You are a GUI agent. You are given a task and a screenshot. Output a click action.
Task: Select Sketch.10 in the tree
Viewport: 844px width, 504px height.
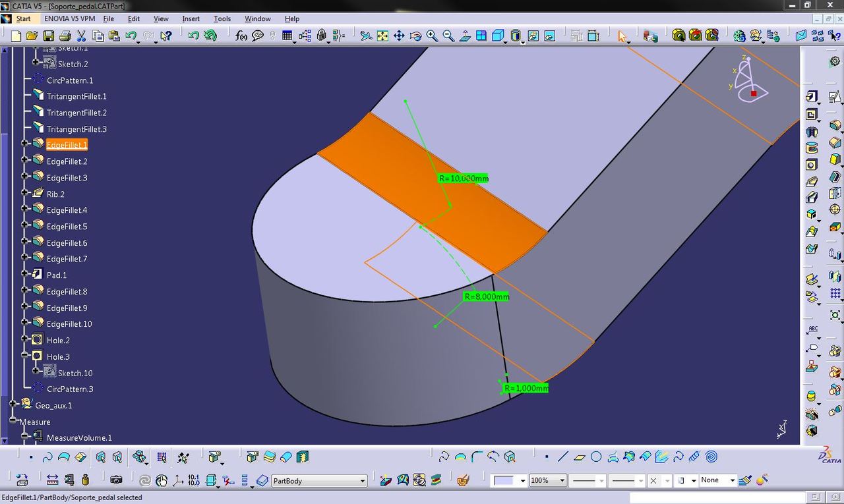pyautogui.click(x=75, y=373)
